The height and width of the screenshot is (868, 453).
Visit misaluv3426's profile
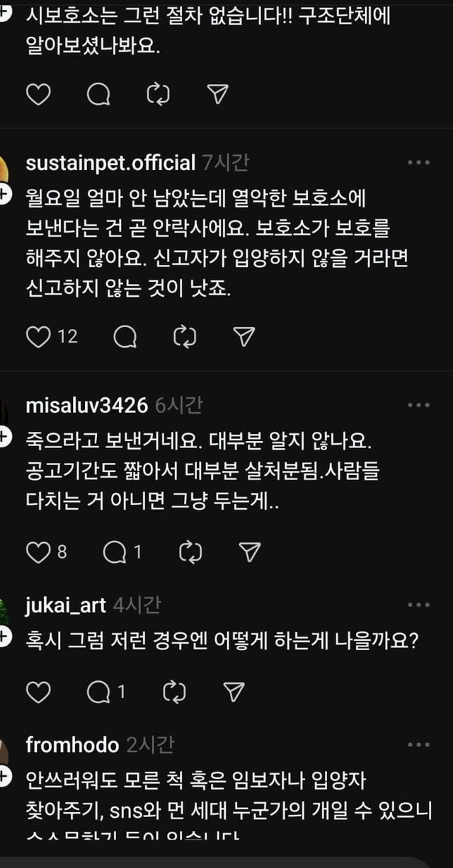tap(86, 405)
